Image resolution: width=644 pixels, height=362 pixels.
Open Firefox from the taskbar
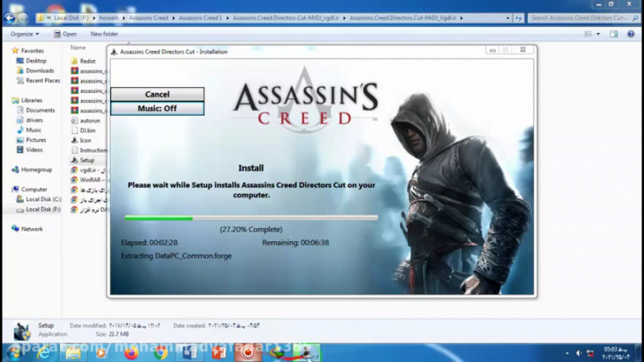tap(131, 353)
